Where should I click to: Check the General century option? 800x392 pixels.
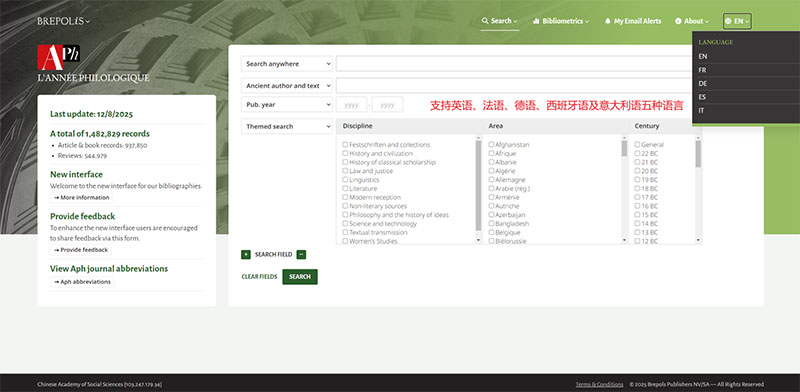click(x=637, y=144)
